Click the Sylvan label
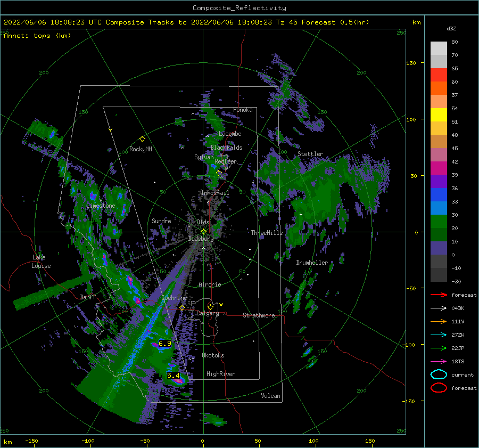 [x=204, y=158]
